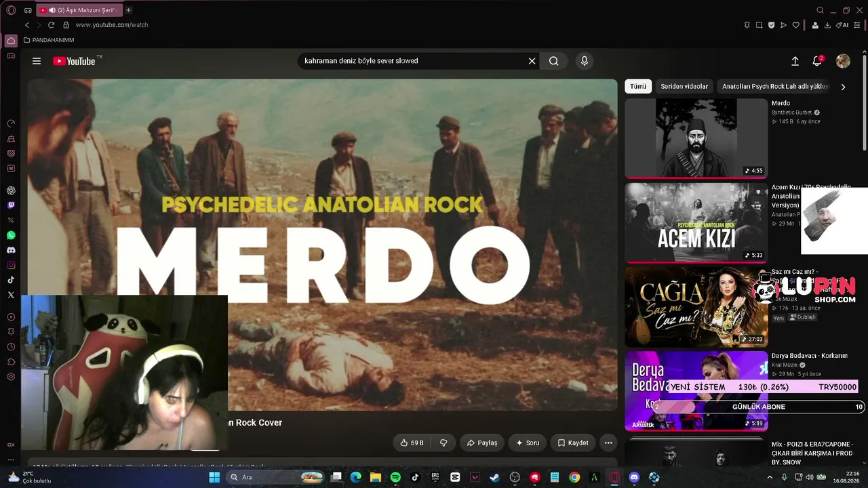This screenshot has height=488, width=868.
Task: Open WhatsApp in the Opera sidebar
Action: pos(11,235)
